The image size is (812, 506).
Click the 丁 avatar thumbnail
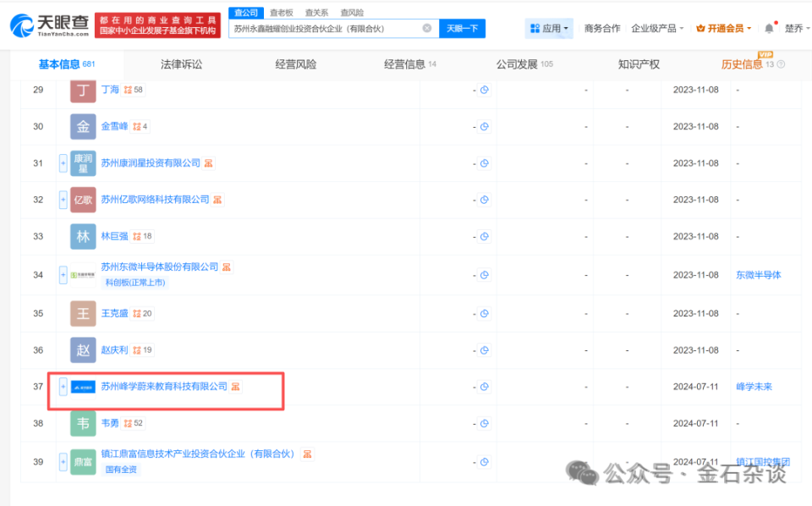coord(83,91)
